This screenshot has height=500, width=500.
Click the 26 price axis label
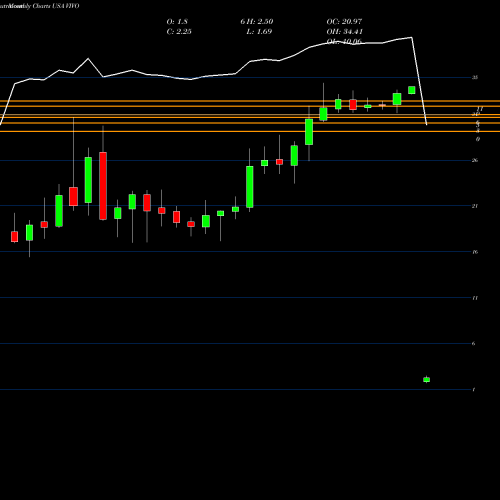(475, 160)
